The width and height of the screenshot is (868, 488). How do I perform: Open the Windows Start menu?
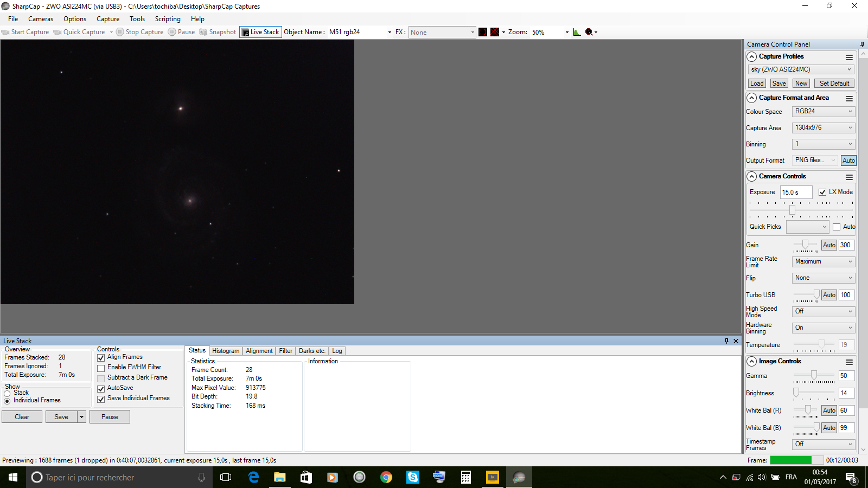pyautogui.click(x=13, y=477)
